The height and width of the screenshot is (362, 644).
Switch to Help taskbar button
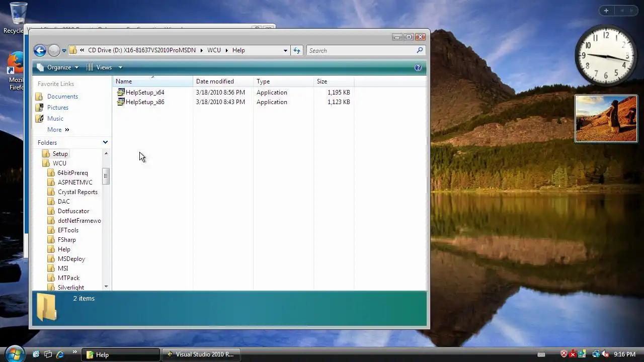coord(121,354)
